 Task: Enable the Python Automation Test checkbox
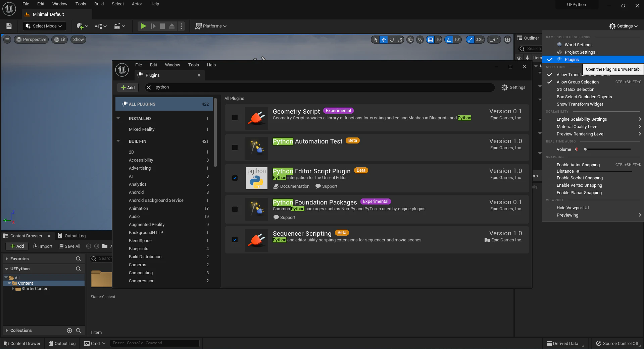(235, 148)
